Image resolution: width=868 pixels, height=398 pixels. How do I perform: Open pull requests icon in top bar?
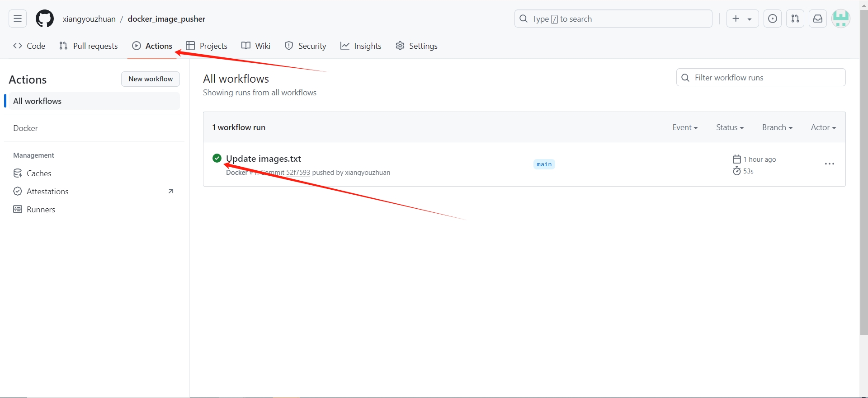tap(795, 19)
